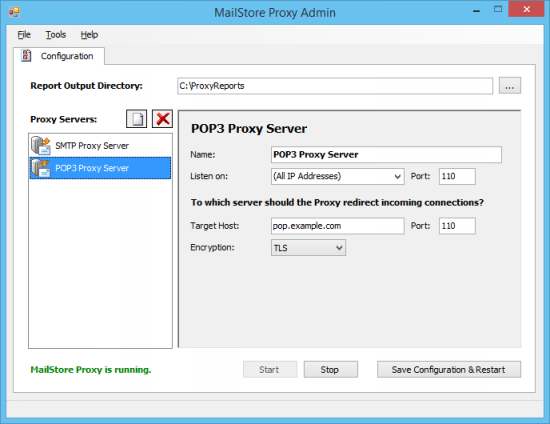Click the 'POP3 Proxy Server' panel heading

click(249, 129)
